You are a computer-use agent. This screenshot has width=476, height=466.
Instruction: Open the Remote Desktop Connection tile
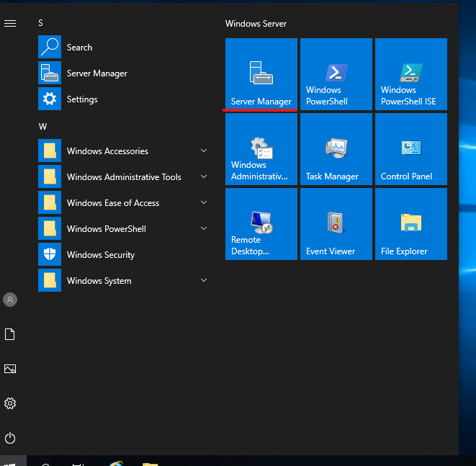261,224
